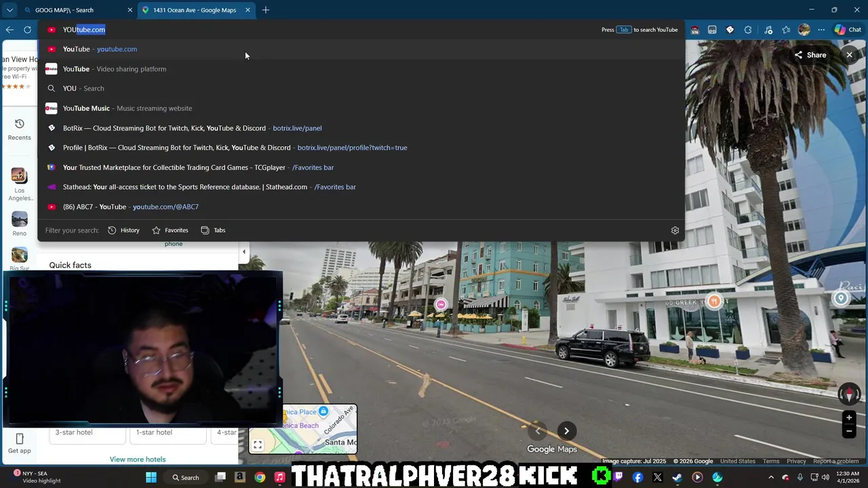Launch Amazon from the taskbar
Screen dimensions: 868x488
pyautogui.click(x=239, y=477)
